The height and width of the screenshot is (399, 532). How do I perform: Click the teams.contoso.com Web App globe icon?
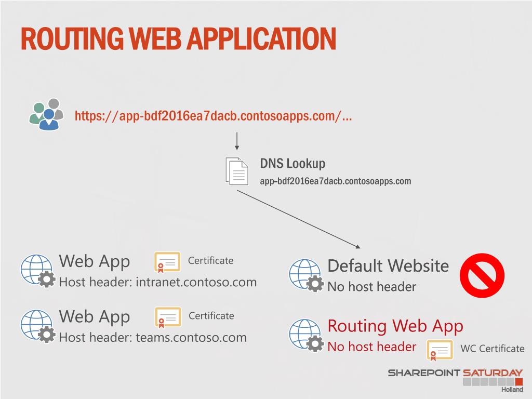click(37, 326)
